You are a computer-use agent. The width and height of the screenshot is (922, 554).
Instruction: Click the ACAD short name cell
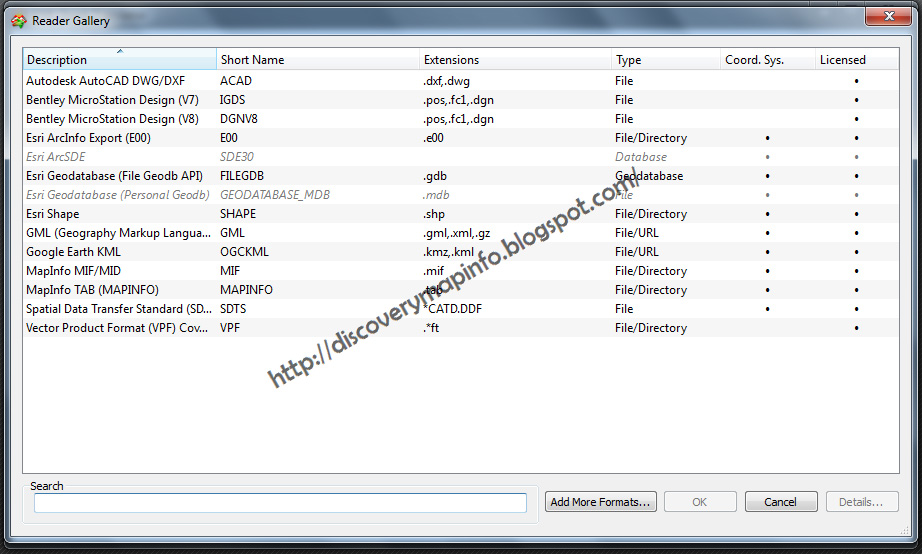236,81
